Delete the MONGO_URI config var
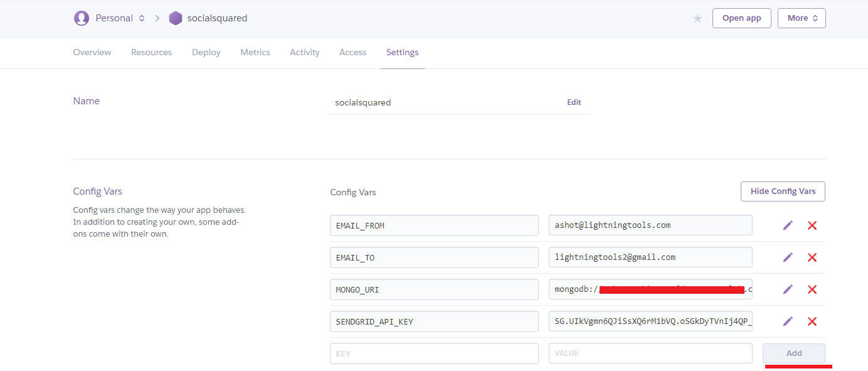The height and width of the screenshot is (371, 868). point(812,289)
